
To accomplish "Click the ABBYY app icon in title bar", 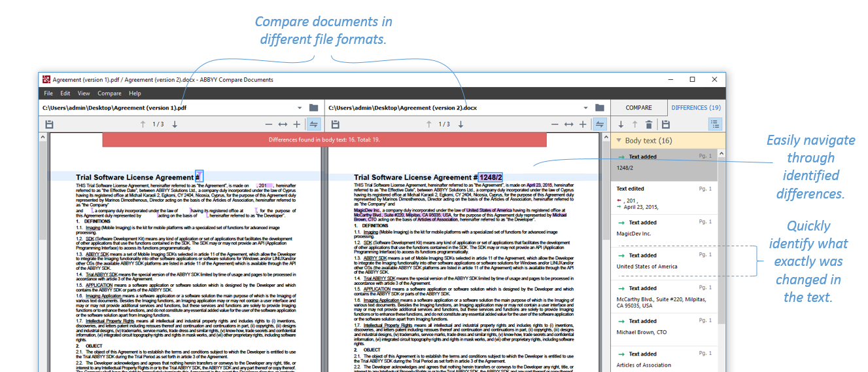I will click(46, 80).
